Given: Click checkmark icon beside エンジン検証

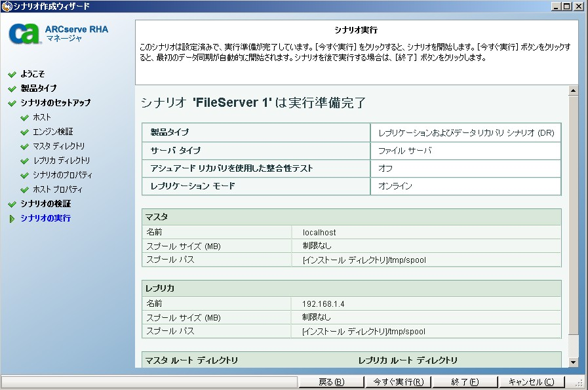Looking at the screenshot, I should pos(25,132).
